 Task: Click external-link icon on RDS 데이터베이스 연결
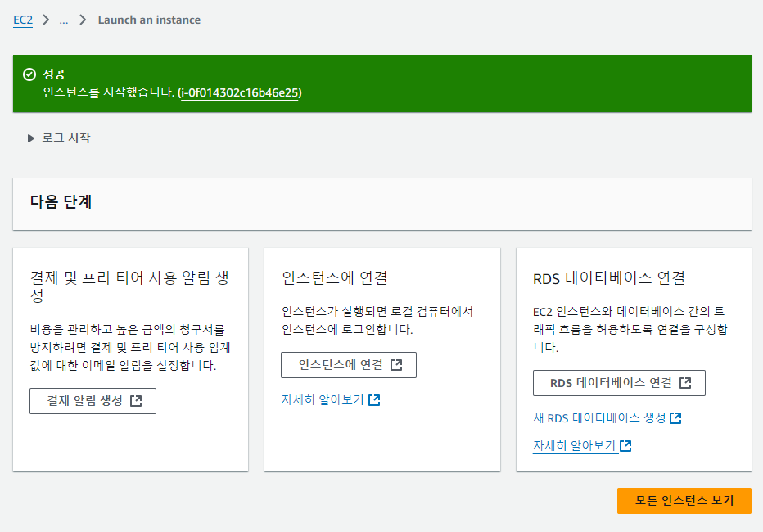685,383
